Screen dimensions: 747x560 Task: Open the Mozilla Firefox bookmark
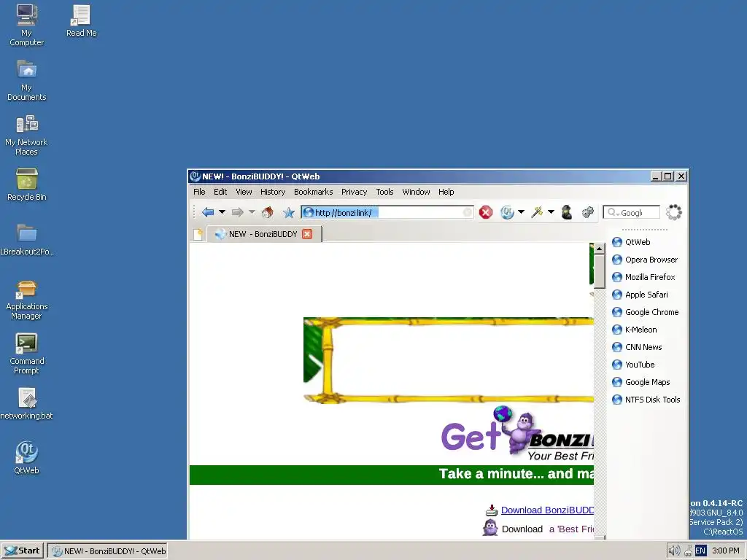click(643, 277)
